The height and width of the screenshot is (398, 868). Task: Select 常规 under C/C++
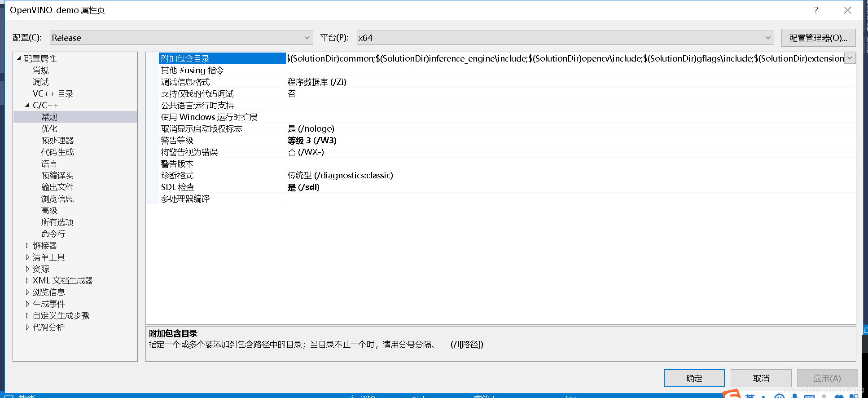pos(49,117)
